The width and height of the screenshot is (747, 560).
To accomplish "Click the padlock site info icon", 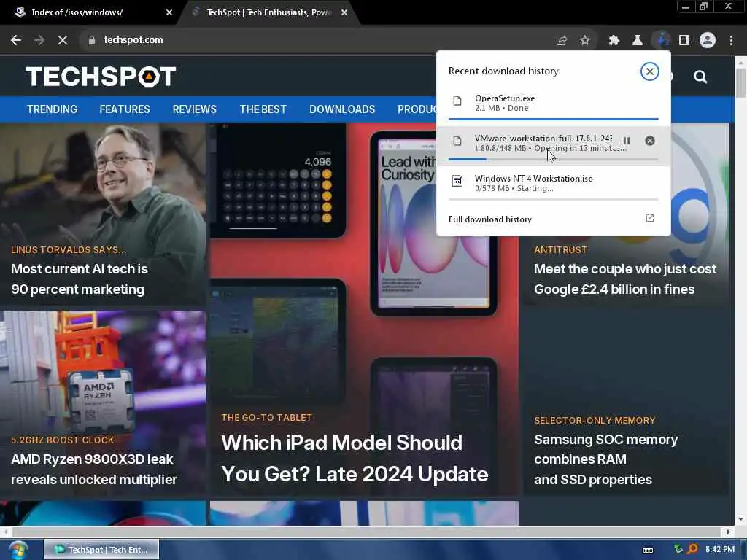I will point(91,40).
